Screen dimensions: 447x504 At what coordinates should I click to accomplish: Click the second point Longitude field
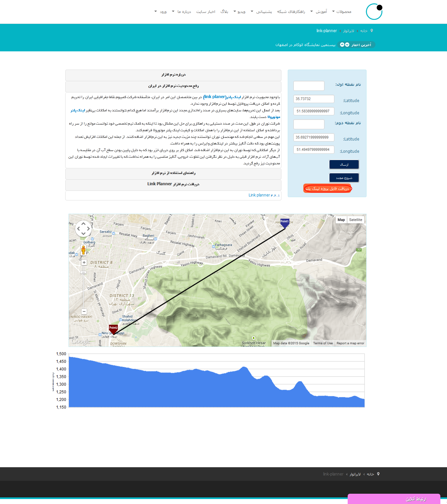pos(314,149)
